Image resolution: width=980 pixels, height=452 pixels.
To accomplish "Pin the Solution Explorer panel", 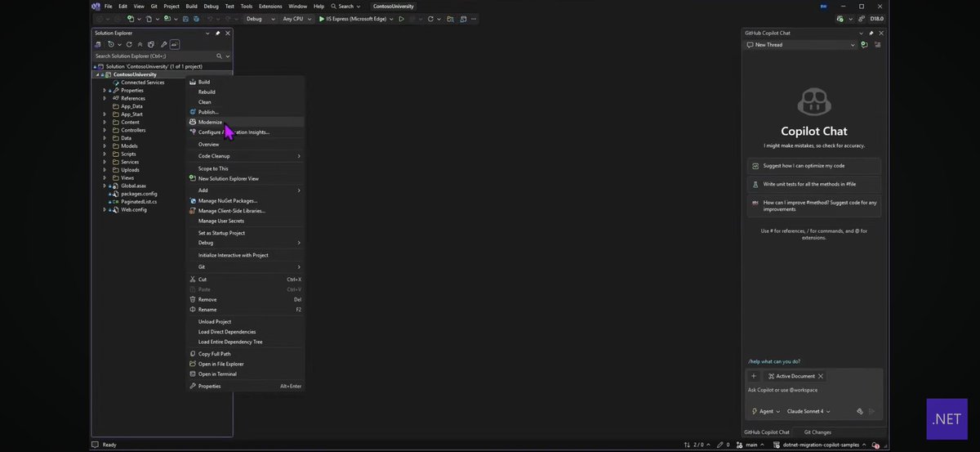I will [x=217, y=33].
